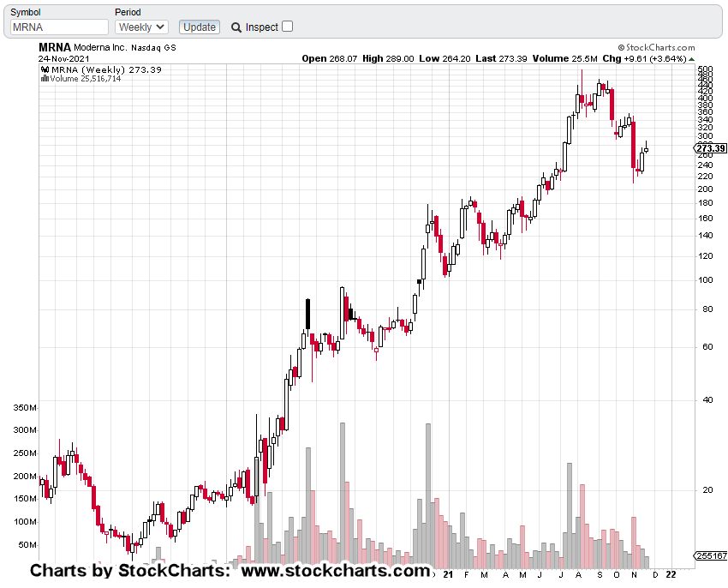Click the Period label above the dropdown
Viewport: 728px width, 588px height.
point(128,13)
